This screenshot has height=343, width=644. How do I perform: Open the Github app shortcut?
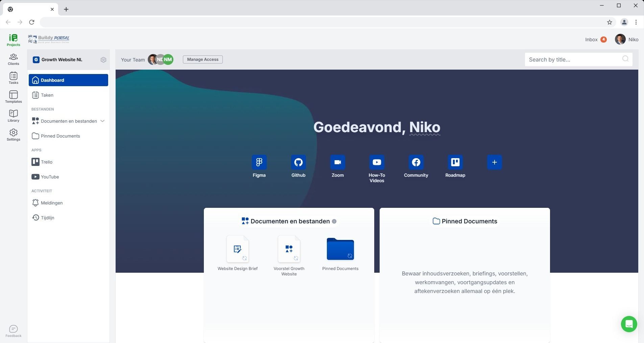298,162
